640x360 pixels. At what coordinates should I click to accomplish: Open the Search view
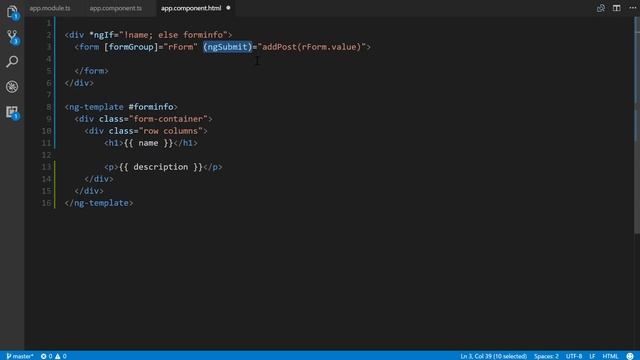(12, 62)
